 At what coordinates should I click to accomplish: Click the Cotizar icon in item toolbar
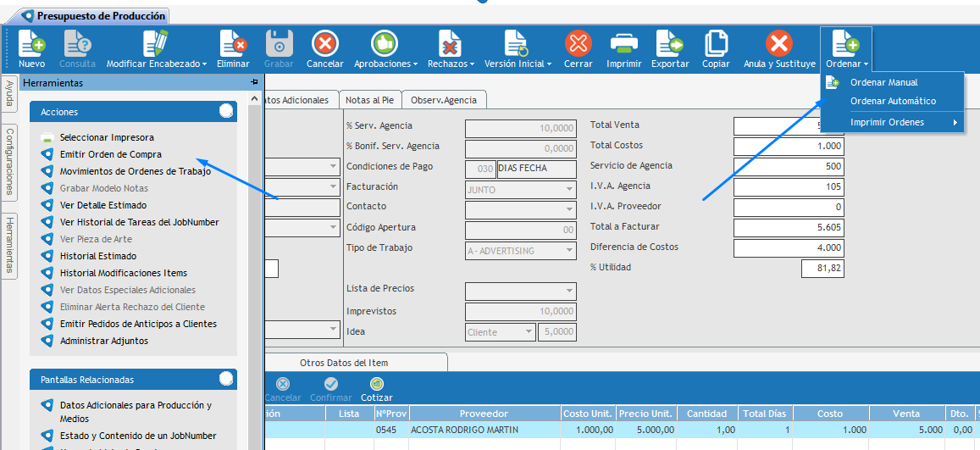377,385
